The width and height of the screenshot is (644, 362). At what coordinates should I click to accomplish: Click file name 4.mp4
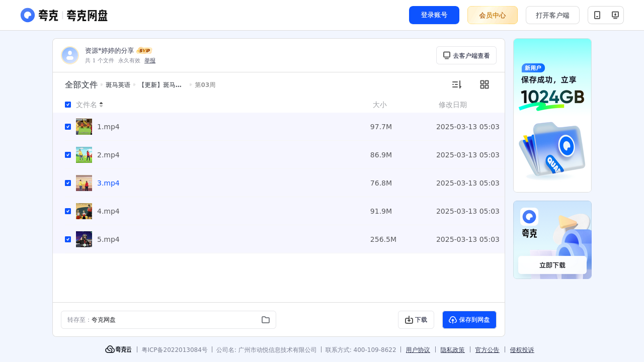point(108,211)
